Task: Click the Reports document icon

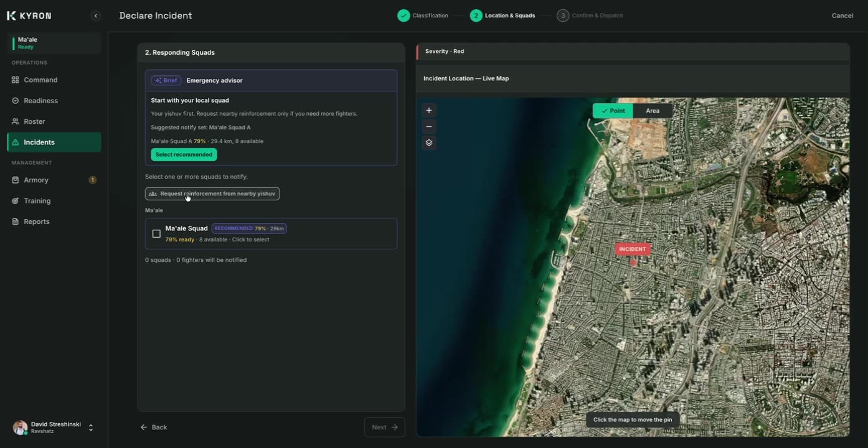Action: (x=16, y=222)
